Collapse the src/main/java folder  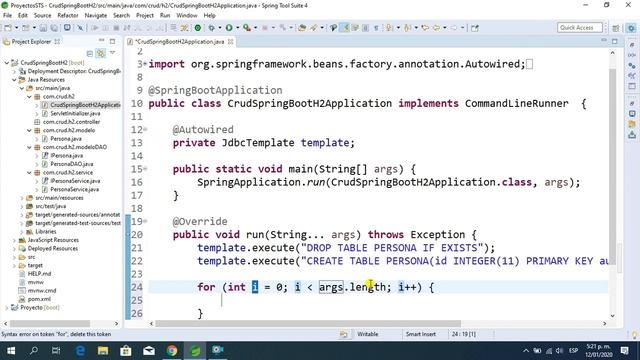(x=22, y=88)
